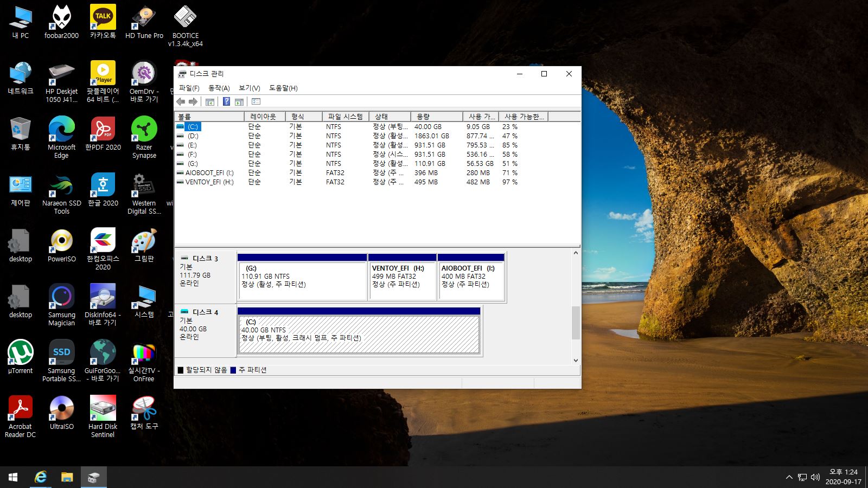The width and height of the screenshot is (868, 488).
Task: Open the 팟플레이어 64 비트 desktop shortcut
Action: pos(103,82)
